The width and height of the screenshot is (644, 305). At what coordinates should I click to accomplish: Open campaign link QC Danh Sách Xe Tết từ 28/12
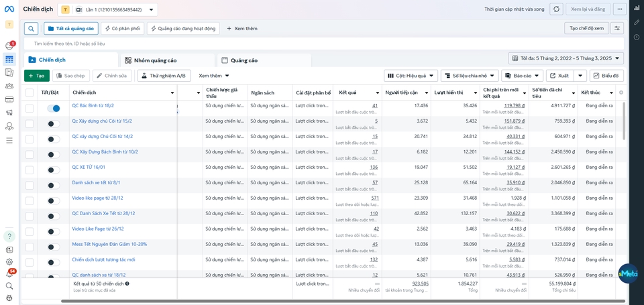(103, 213)
